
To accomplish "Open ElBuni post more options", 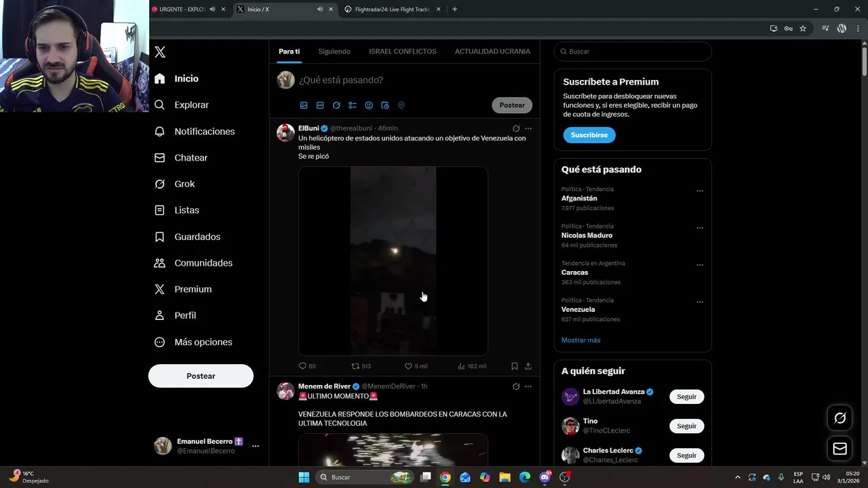I will click(528, 128).
